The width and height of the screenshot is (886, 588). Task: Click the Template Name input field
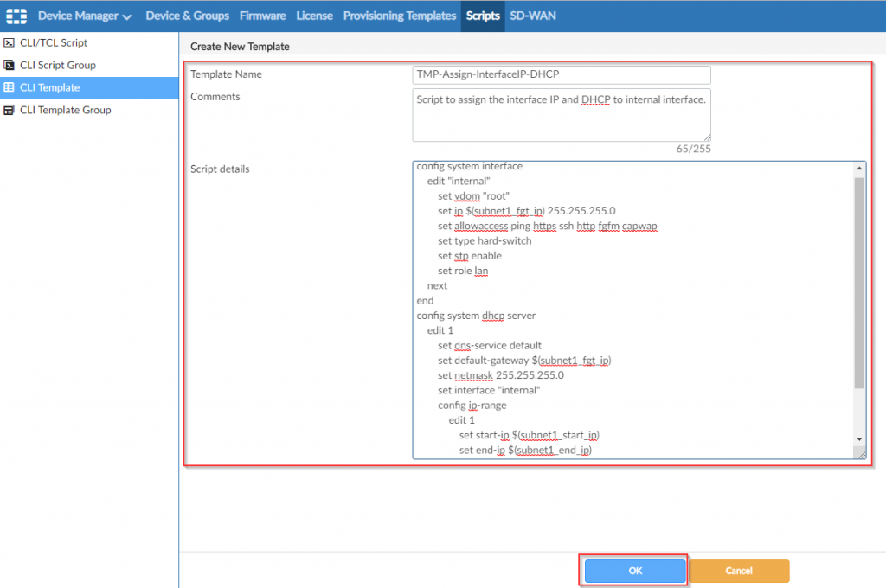coord(562,75)
